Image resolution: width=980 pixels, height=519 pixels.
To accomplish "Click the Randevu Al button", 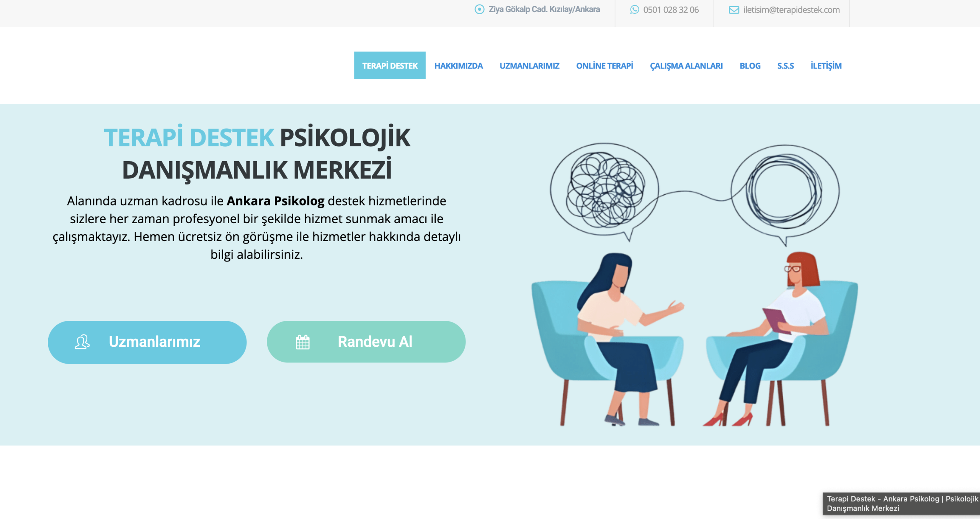I will pos(366,342).
